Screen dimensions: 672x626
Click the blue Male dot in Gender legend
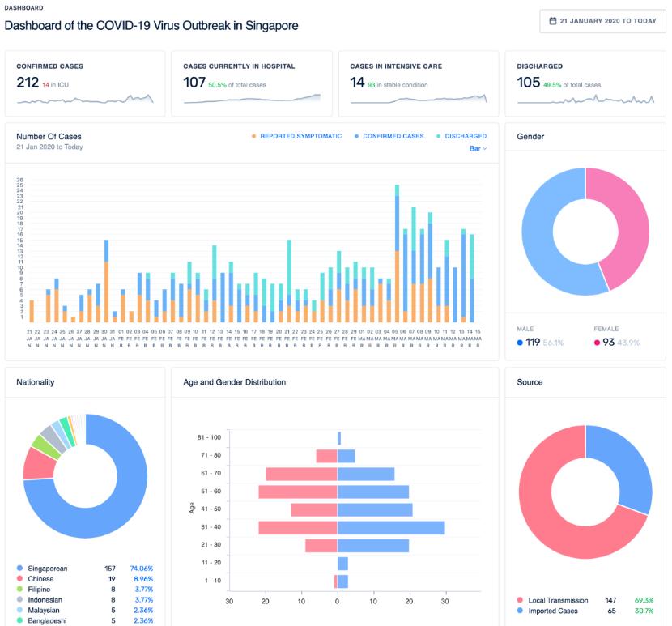point(521,343)
